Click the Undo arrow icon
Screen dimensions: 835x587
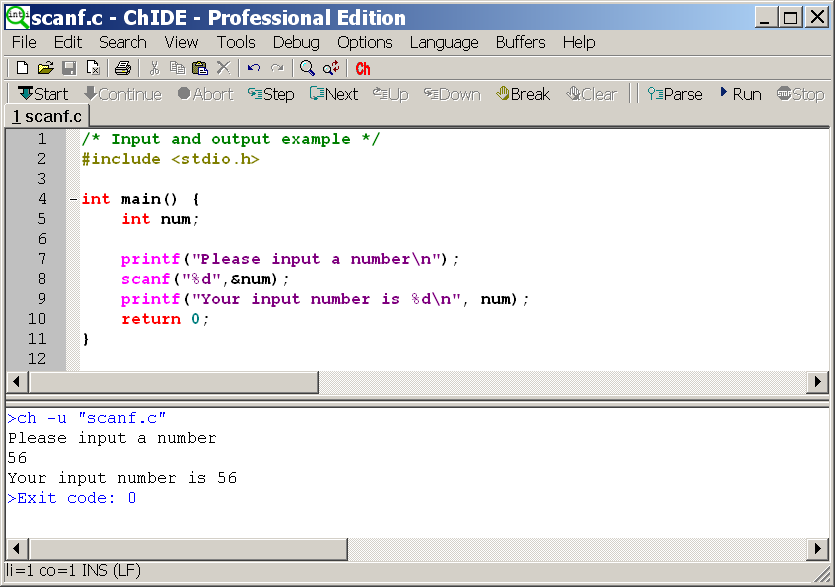pyautogui.click(x=254, y=68)
